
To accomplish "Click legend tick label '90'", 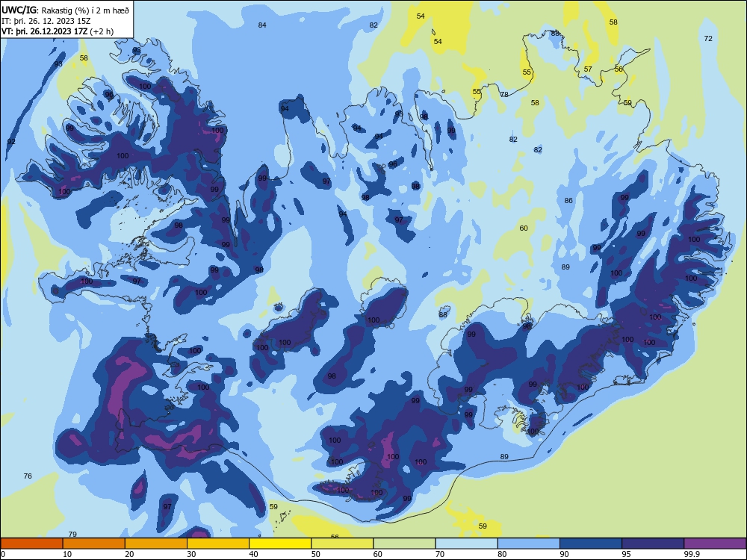I will [x=564, y=554].
